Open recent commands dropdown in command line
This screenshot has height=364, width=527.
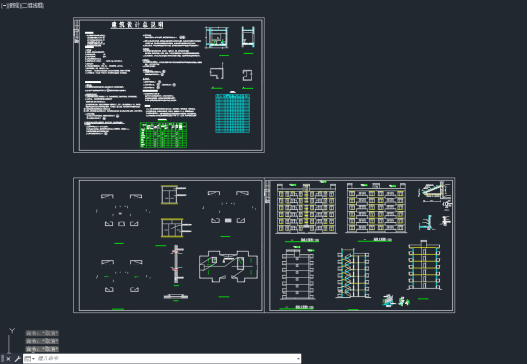30,359
